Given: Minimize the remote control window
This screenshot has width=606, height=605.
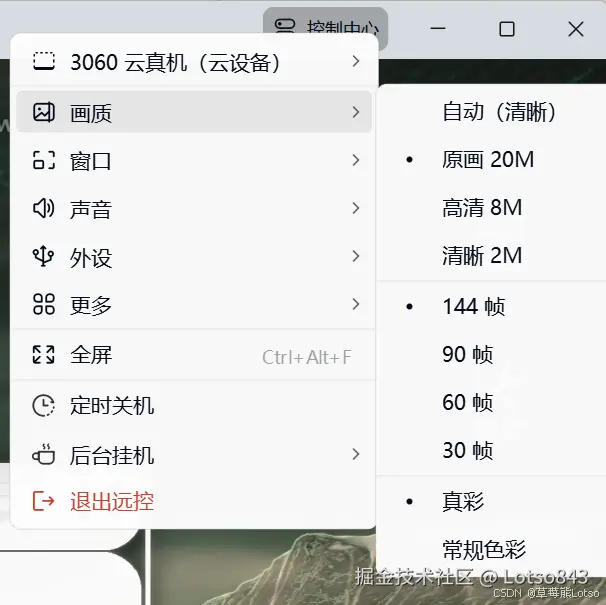Looking at the screenshot, I should (438, 29).
